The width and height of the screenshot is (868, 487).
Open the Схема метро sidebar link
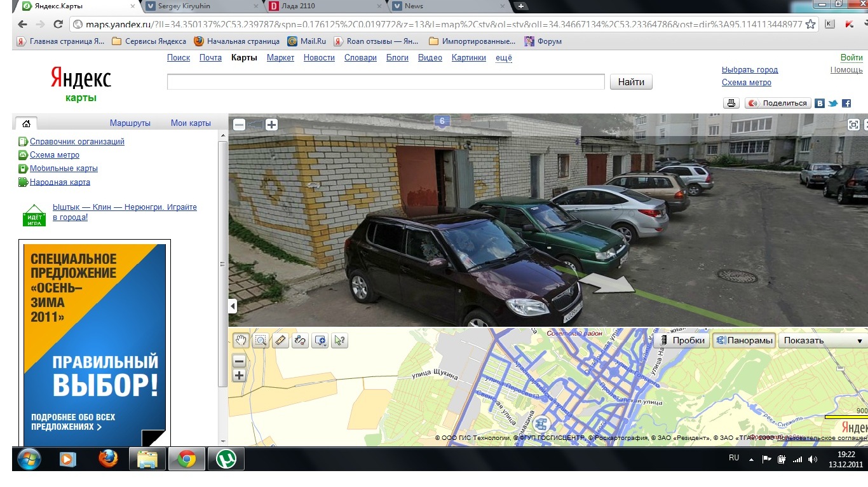pos(55,154)
